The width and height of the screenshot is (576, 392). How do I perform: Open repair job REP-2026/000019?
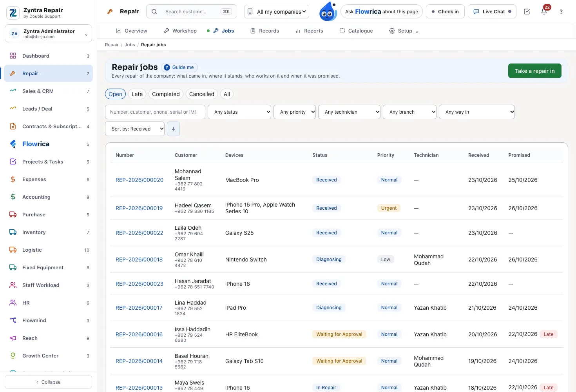(x=139, y=208)
